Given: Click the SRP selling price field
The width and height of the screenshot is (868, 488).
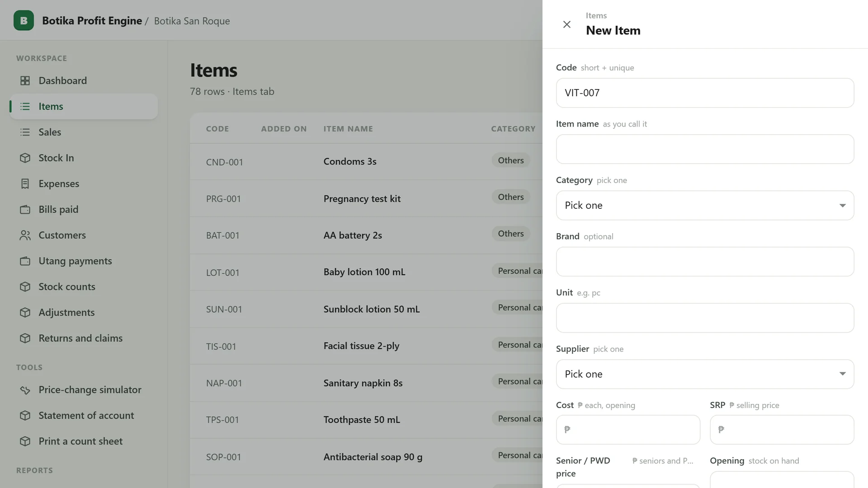Looking at the screenshot, I should (x=782, y=430).
